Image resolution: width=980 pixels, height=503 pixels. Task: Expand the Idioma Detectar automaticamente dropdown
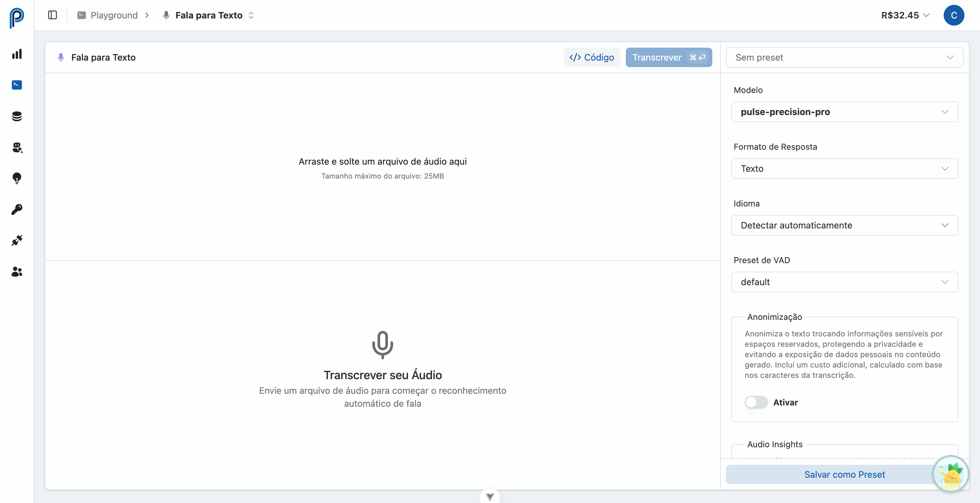[844, 225]
